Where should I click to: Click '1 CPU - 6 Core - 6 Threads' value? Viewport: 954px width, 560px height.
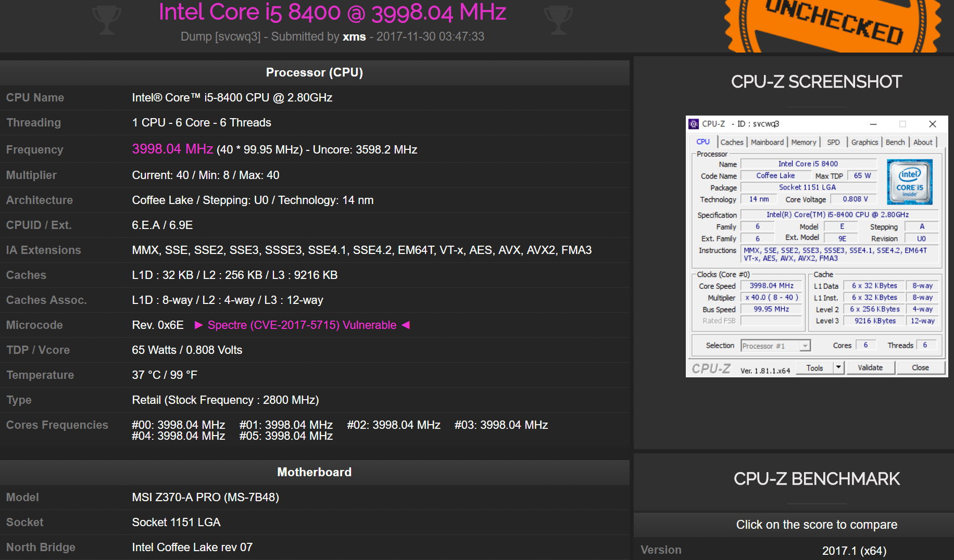point(202,123)
